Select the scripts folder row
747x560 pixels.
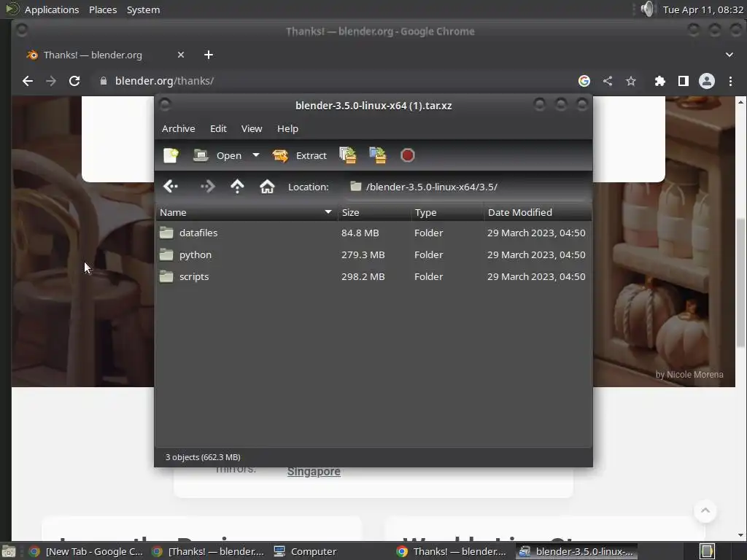click(373, 276)
